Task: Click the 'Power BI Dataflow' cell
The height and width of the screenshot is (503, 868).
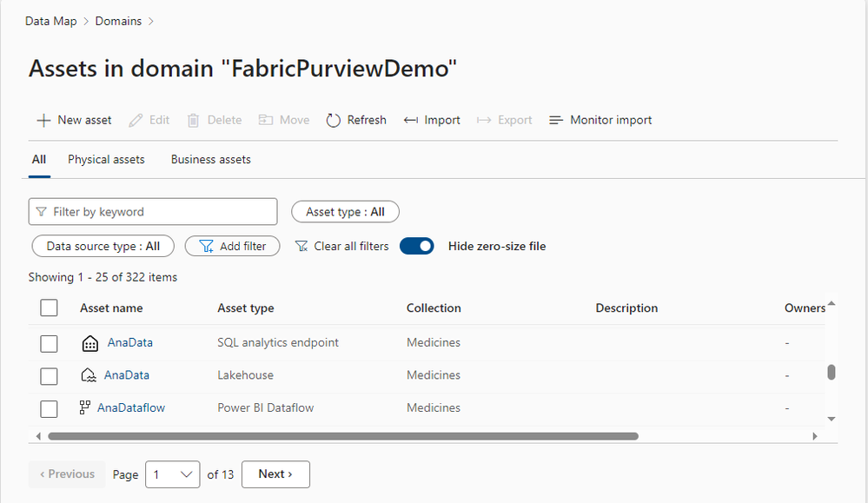Action: click(x=266, y=407)
